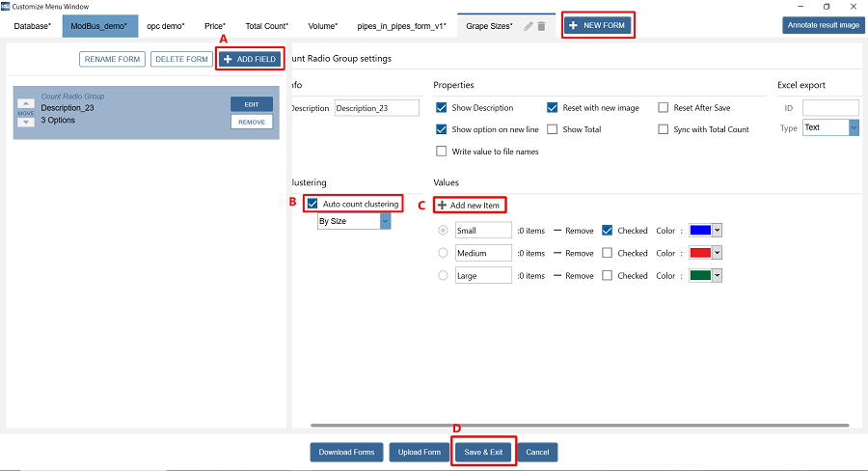The width and height of the screenshot is (868, 471).
Task: Enable Write value to file names
Action: click(442, 152)
